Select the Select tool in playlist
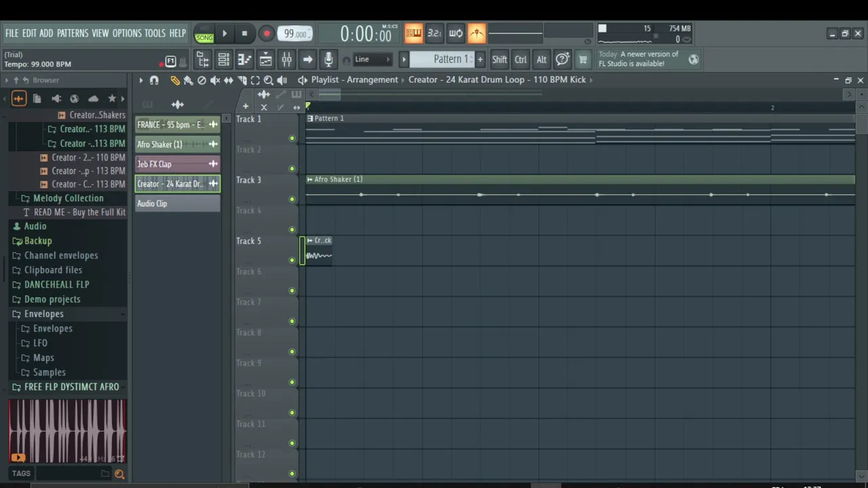 255,80
